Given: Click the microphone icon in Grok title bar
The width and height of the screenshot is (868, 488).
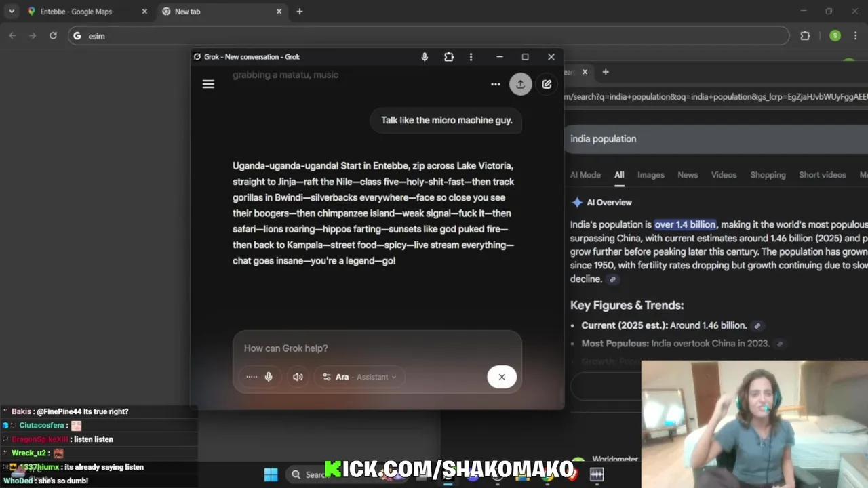Looking at the screenshot, I should pos(425,57).
